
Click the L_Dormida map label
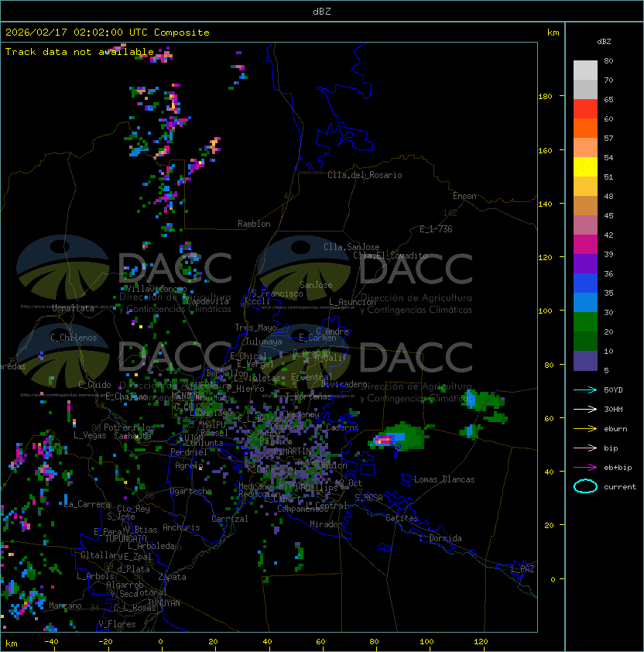(440, 538)
